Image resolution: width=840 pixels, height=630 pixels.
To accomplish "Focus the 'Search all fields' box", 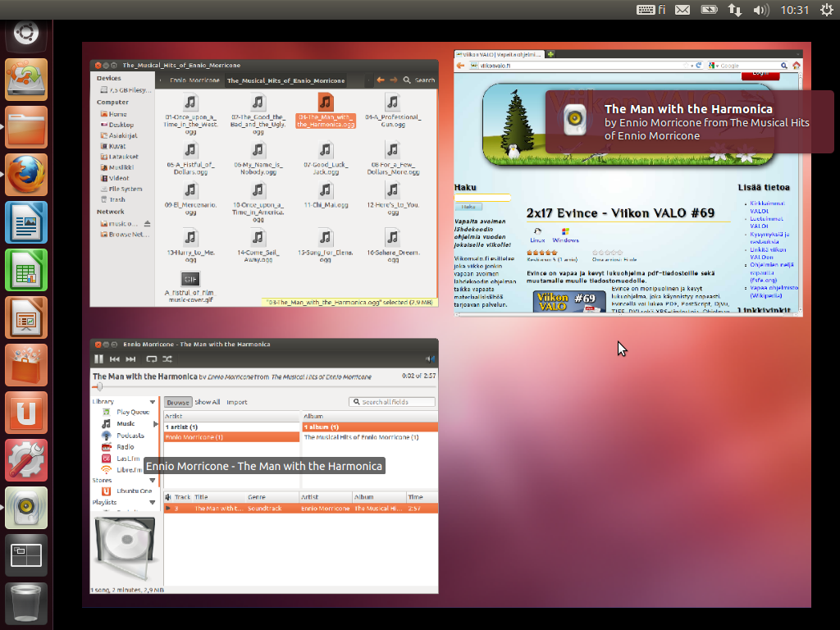I will [x=391, y=402].
